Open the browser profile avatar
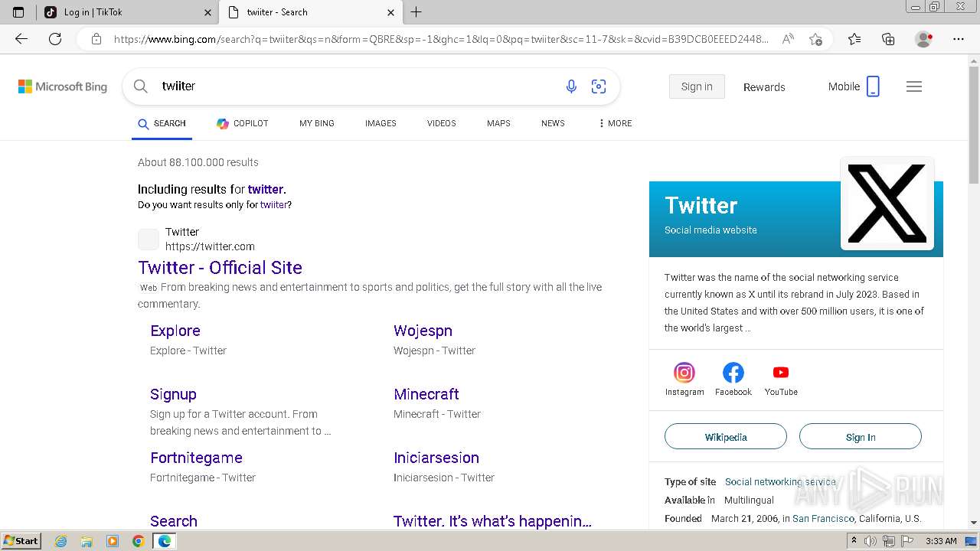Screen dimensions: 980x551 point(923,39)
